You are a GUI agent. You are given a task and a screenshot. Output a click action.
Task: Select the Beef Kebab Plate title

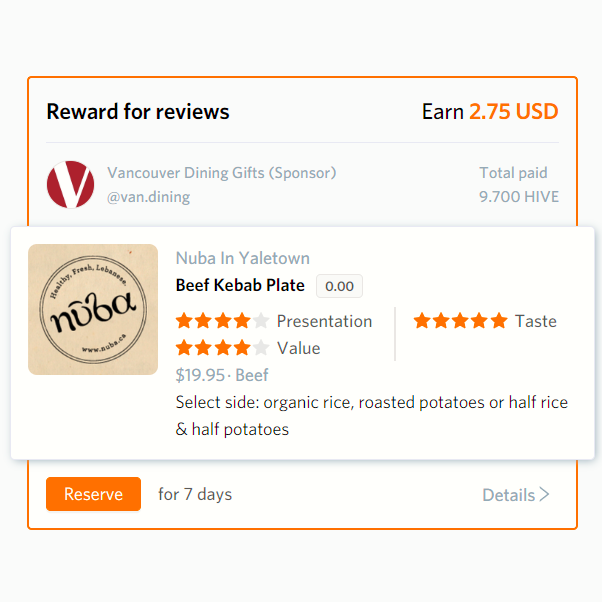[x=240, y=285]
